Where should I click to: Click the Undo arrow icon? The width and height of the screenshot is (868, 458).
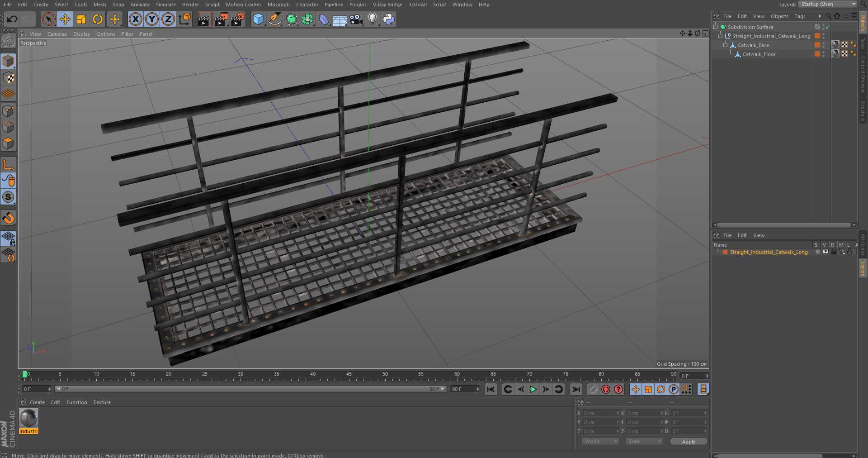click(x=12, y=19)
